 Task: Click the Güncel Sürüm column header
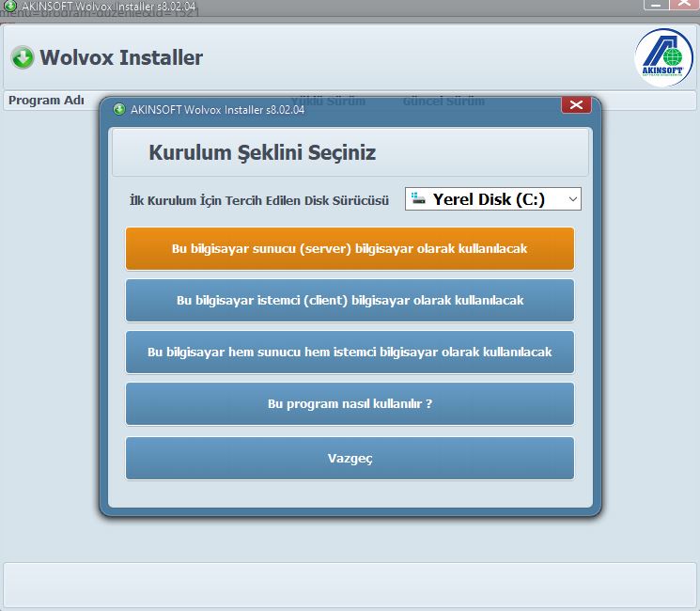[443, 101]
